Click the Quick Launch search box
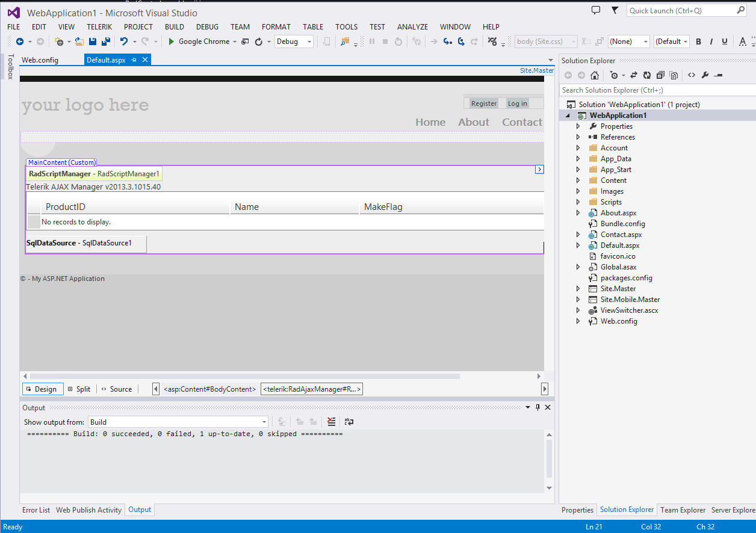Screen dimensions: 756x533 click(686, 10)
